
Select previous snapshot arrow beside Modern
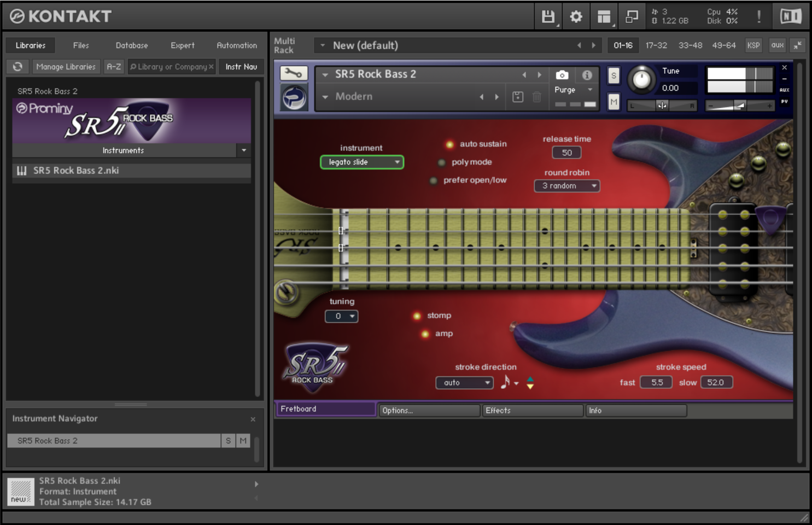481,97
